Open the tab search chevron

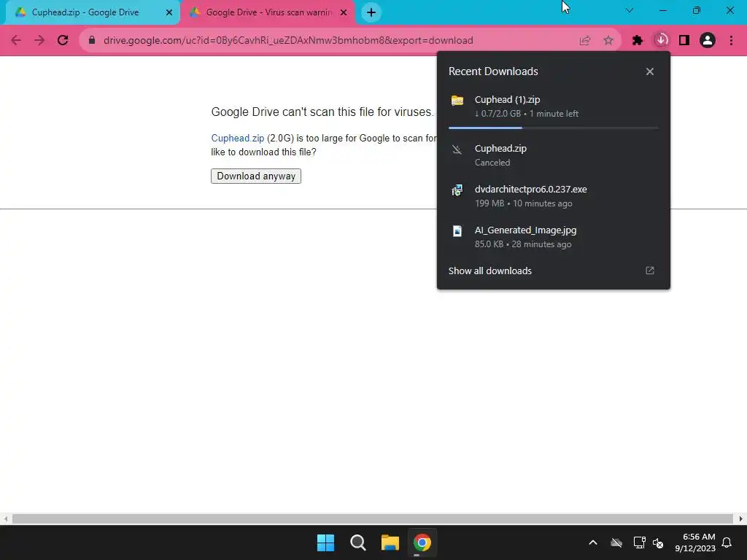[x=630, y=10]
